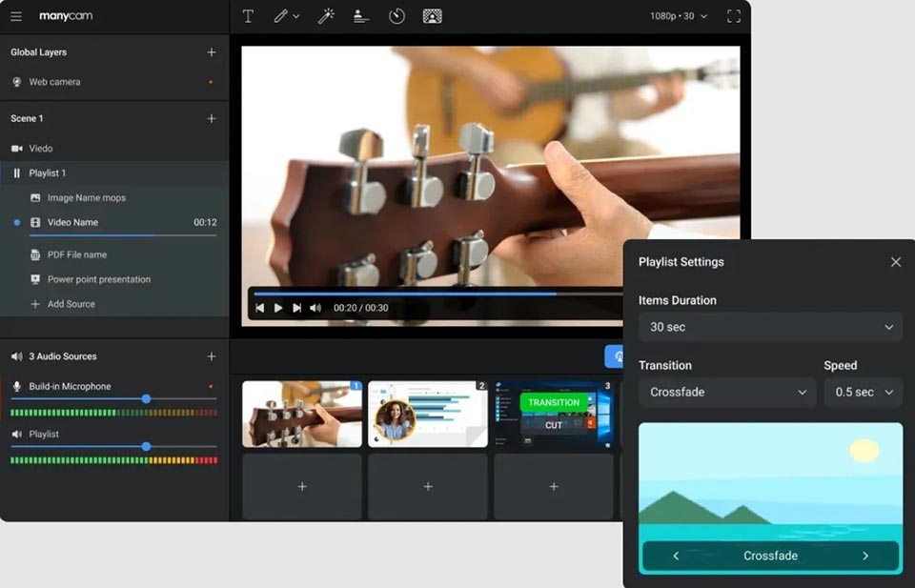Toggle mute on the video player
915x588 pixels.
tap(315, 308)
